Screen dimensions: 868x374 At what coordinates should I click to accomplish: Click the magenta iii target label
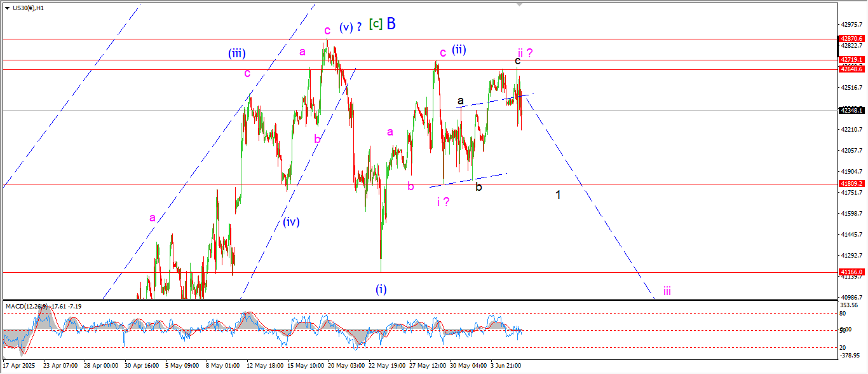pos(667,291)
